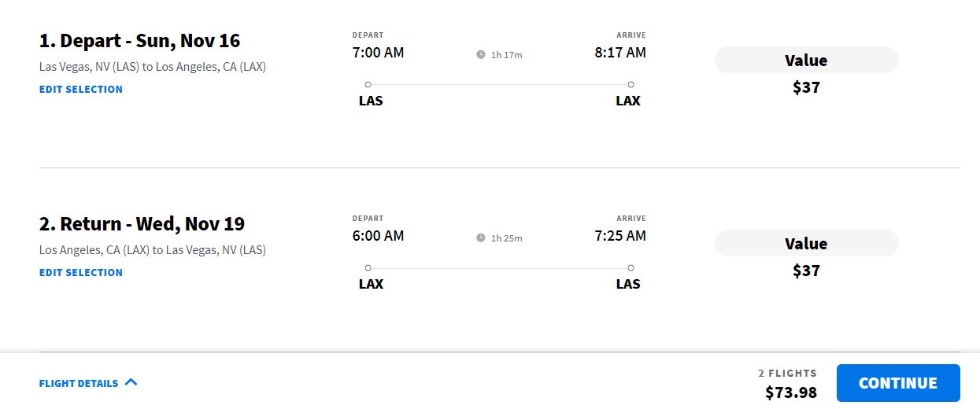
Task: Edit selection for the Nov 19 return flight
Action: [81, 273]
